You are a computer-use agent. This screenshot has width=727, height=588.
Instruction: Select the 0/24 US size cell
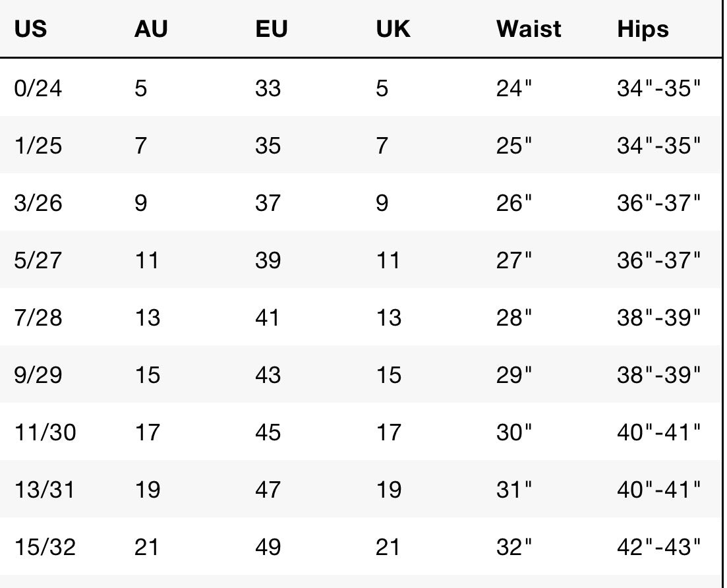[x=38, y=88]
